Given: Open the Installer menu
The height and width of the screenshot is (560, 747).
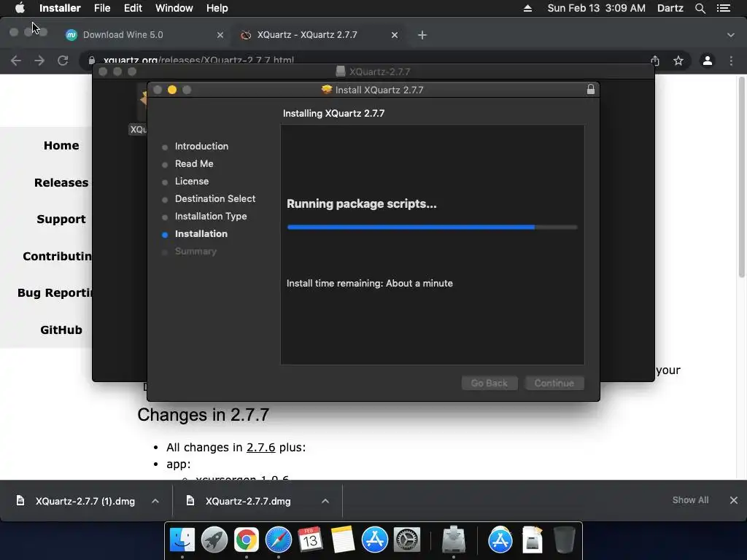Looking at the screenshot, I should tap(60, 8).
